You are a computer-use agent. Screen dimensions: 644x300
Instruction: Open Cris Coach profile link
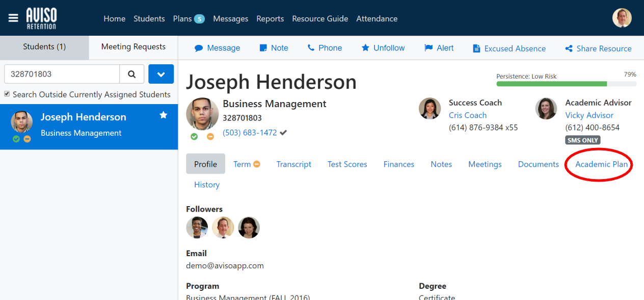click(x=467, y=115)
